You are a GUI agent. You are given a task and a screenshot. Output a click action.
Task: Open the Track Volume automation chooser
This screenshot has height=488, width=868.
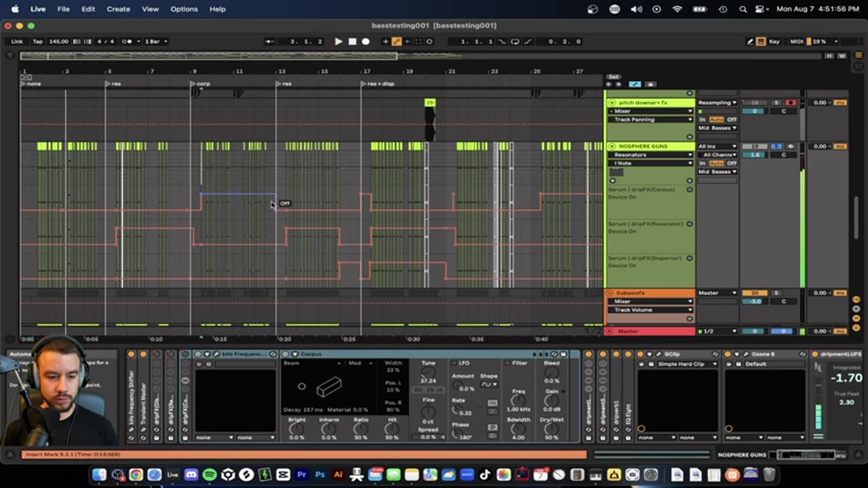click(652, 310)
